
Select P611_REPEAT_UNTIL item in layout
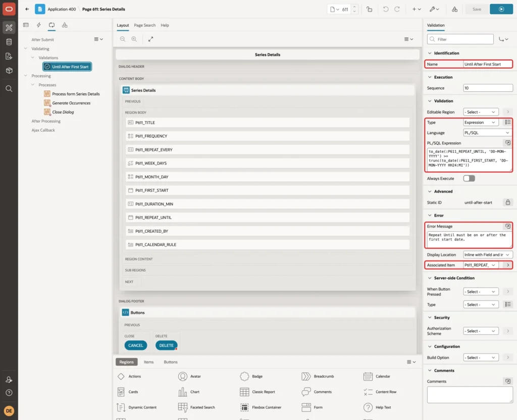268,218
